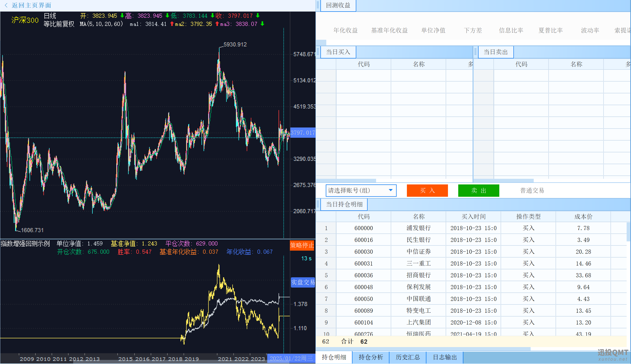Select the 民生银行 holdings row
The height and width of the screenshot is (364, 631).
pos(471,240)
